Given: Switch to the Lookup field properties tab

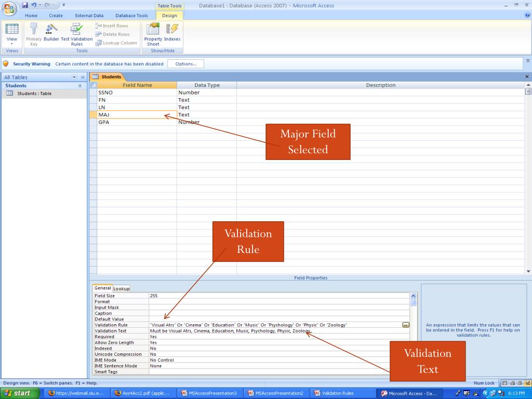Looking at the screenshot, I should click(x=122, y=288).
